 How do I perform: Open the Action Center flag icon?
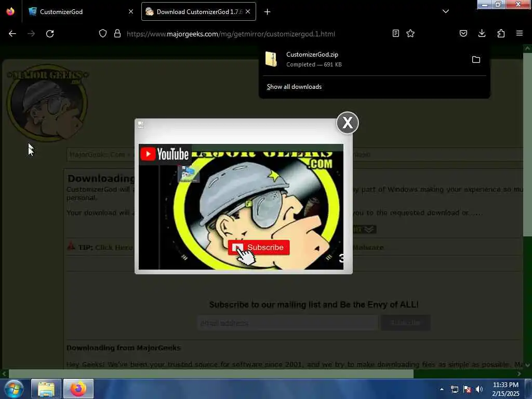[467, 389]
